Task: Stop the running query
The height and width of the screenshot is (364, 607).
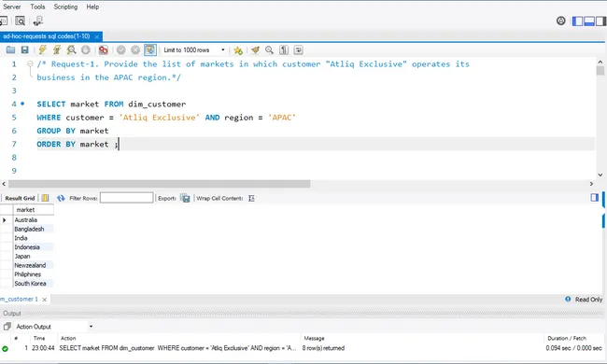Action: coord(86,49)
